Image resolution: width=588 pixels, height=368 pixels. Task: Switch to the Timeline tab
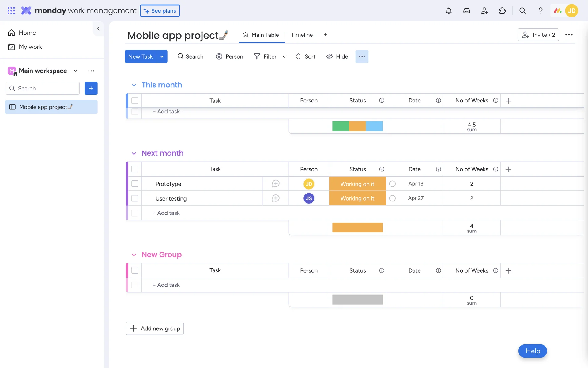(302, 35)
